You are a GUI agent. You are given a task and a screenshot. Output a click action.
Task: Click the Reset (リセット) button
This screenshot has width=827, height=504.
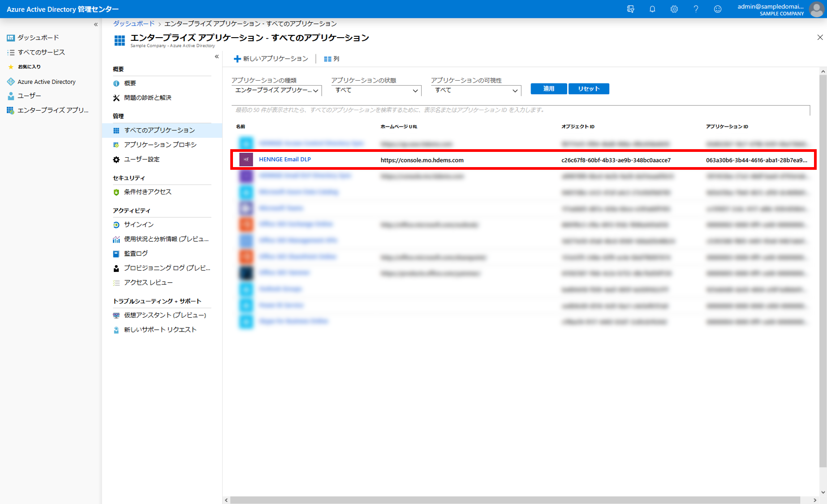[589, 89]
